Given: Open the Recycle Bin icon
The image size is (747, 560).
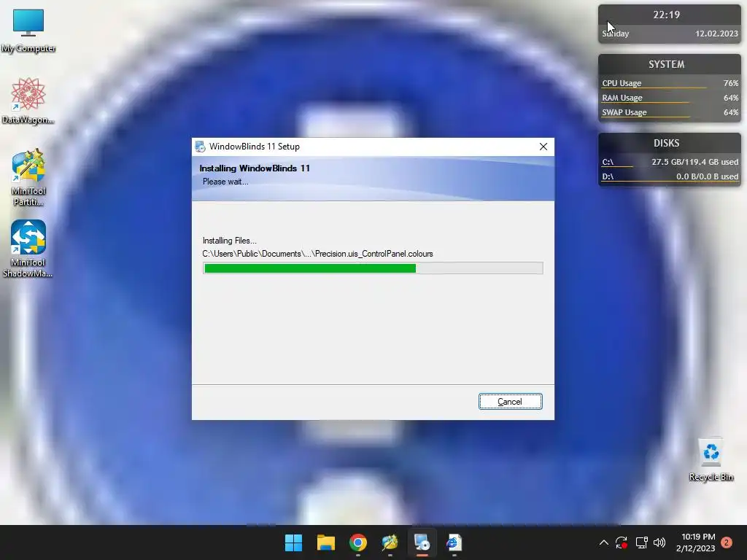Looking at the screenshot, I should [711, 460].
